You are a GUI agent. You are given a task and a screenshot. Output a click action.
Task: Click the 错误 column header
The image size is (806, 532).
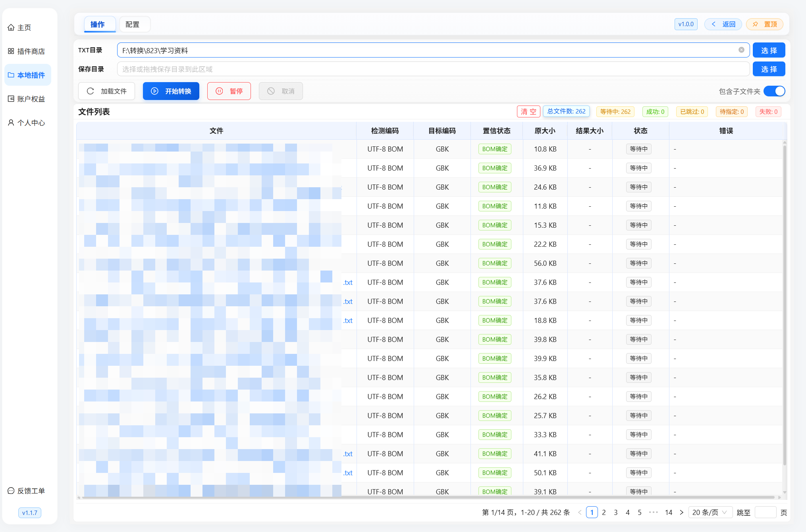[x=726, y=131]
